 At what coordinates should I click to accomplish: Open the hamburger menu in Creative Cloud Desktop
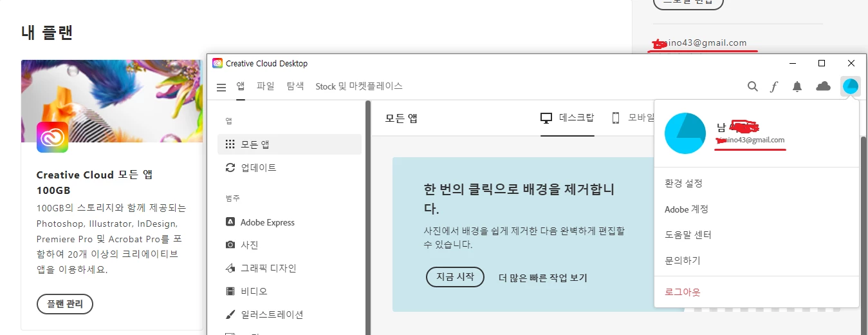[221, 87]
